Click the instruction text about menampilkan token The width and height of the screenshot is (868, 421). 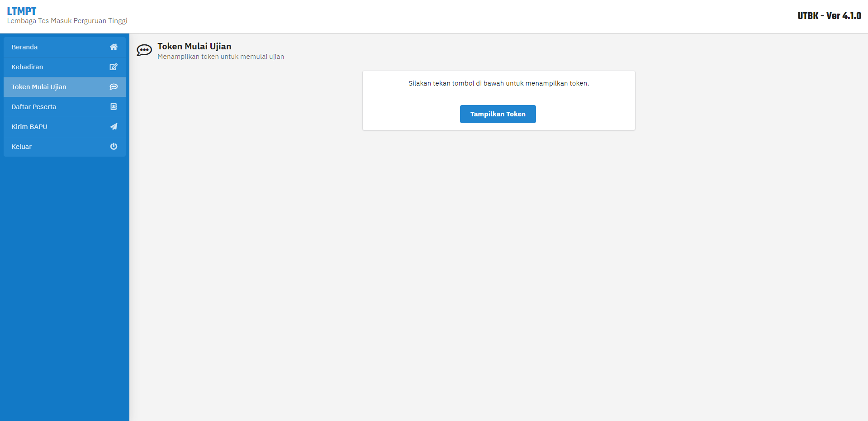click(x=498, y=83)
